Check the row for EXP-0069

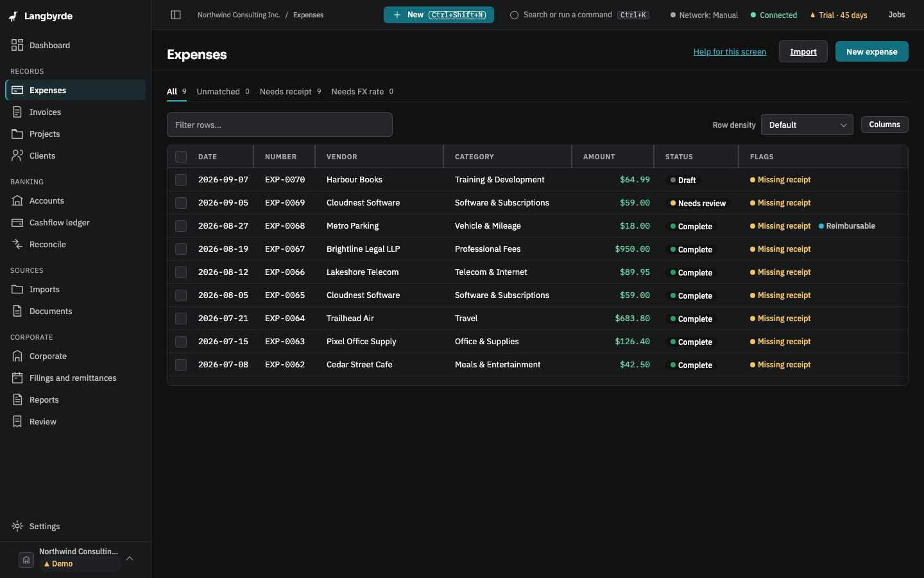pyautogui.click(x=181, y=203)
